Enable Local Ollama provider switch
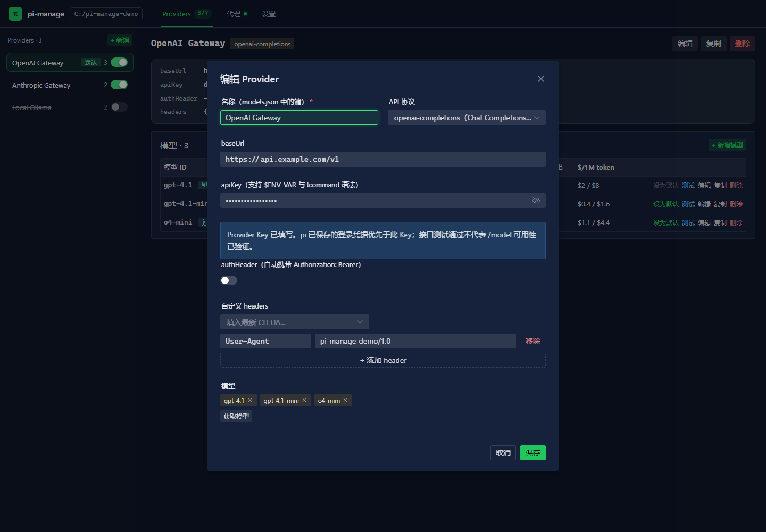 119,107
